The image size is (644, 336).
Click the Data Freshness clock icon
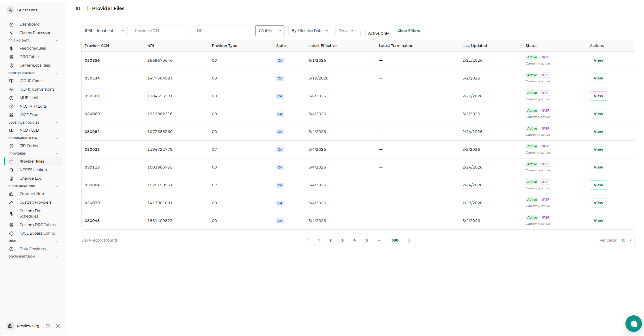point(11,249)
